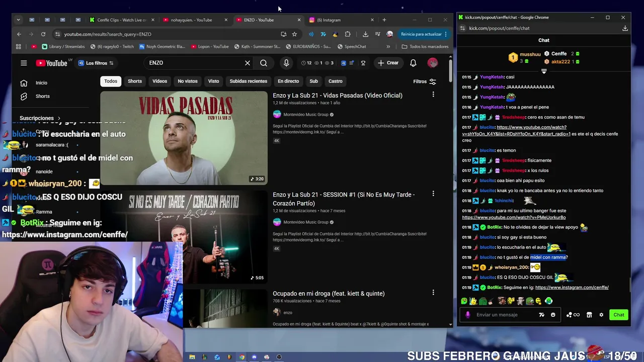Open options menu for Vidas Pasadas video

433,95
